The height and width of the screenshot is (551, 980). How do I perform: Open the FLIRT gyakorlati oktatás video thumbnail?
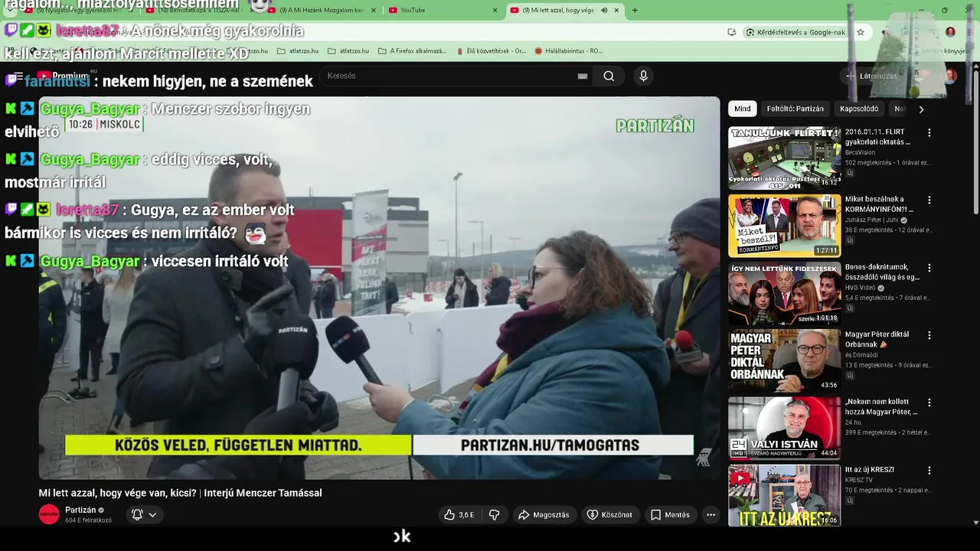[x=784, y=158]
